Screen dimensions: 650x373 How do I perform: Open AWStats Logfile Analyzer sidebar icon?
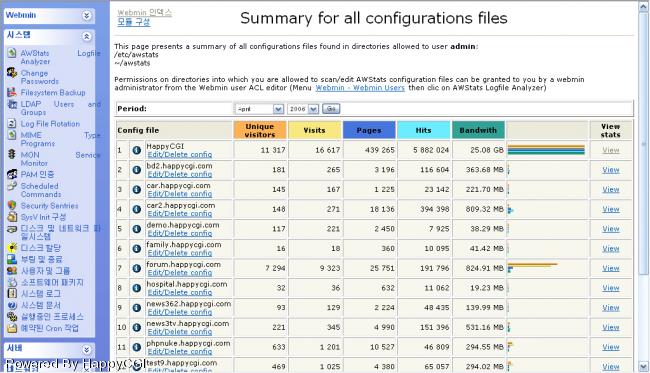pyautogui.click(x=12, y=53)
